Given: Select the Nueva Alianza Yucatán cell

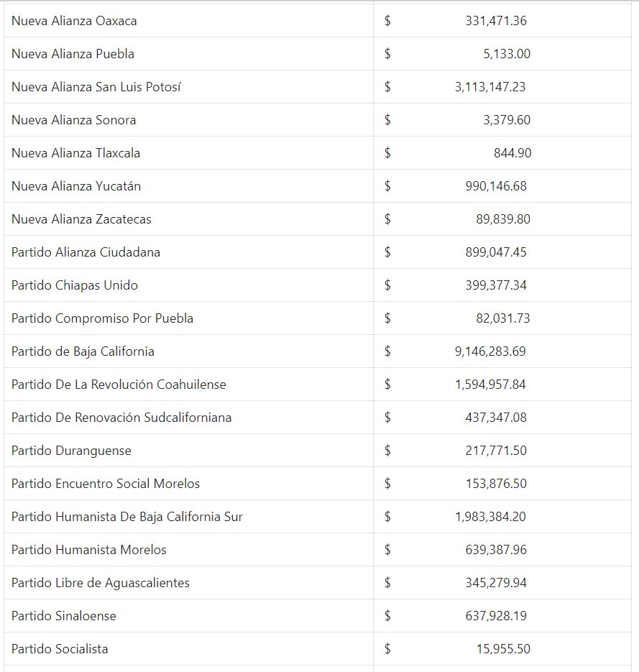Looking at the screenshot, I should 76,186.
